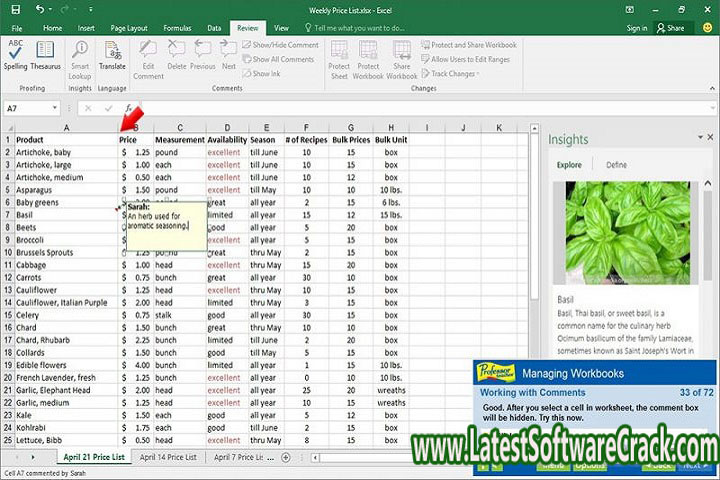Open Allow Users to Edit Ranges
720x480 pixels.
click(465, 59)
